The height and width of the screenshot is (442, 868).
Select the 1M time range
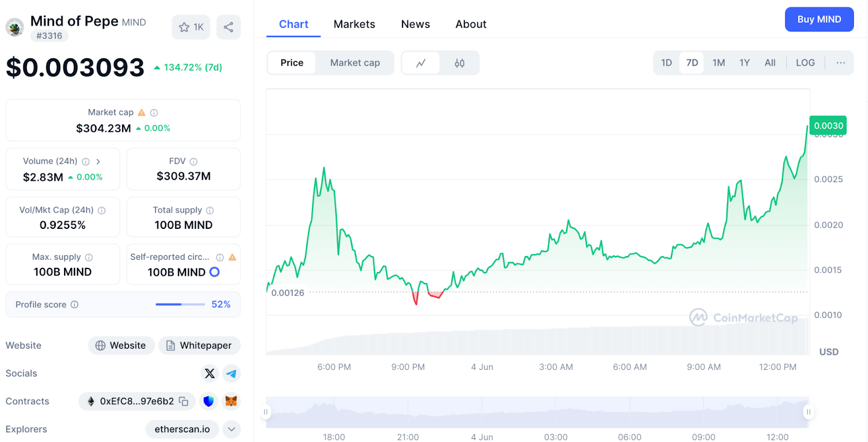[719, 63]
